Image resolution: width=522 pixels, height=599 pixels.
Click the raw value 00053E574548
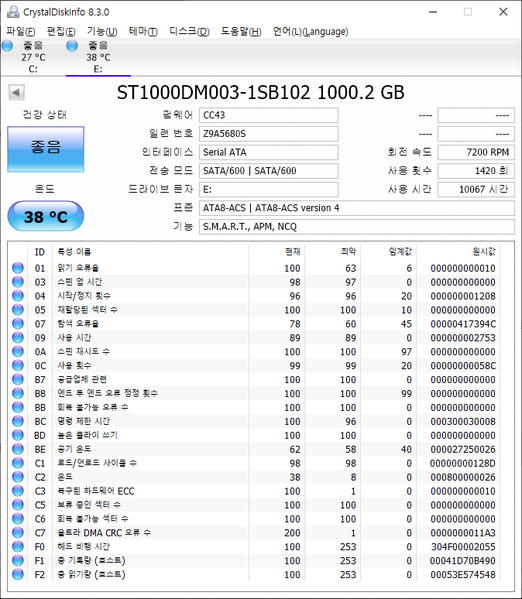(463, 575)
